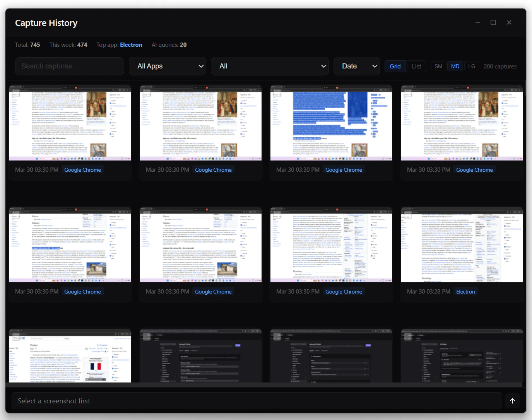Expand the All type filter dropdown
Screen dimensions: 532x420
point(269,66)
